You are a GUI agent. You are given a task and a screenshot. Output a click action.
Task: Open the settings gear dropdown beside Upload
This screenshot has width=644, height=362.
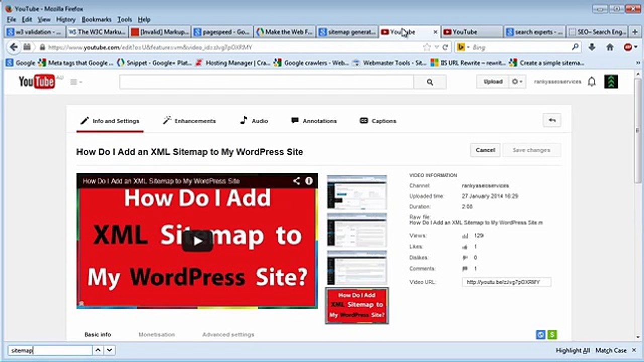coord(517,82)
